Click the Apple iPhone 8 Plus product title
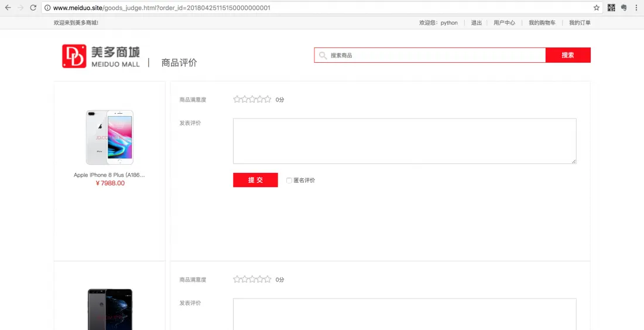 [109, 175]
